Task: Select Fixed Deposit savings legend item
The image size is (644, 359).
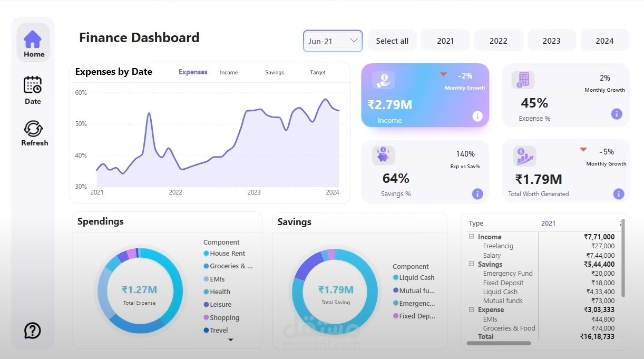Action: point(414,316)
